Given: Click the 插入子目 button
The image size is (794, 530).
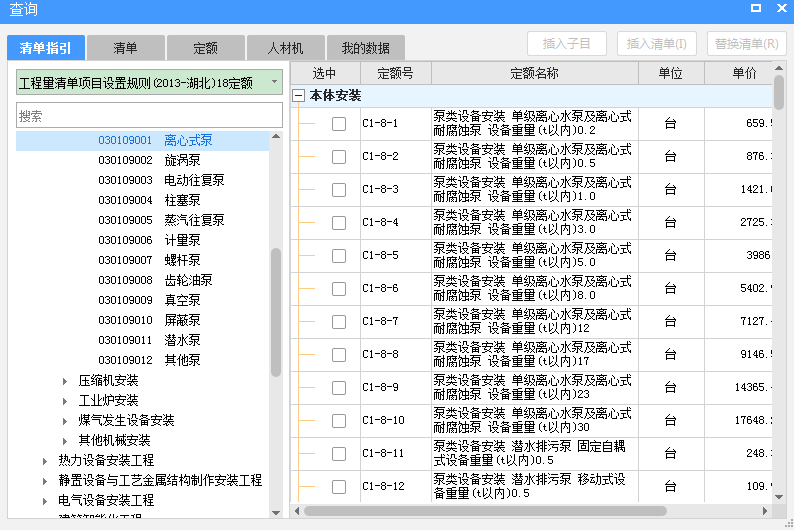Looking at the screenshot, I should pos(567,44).
